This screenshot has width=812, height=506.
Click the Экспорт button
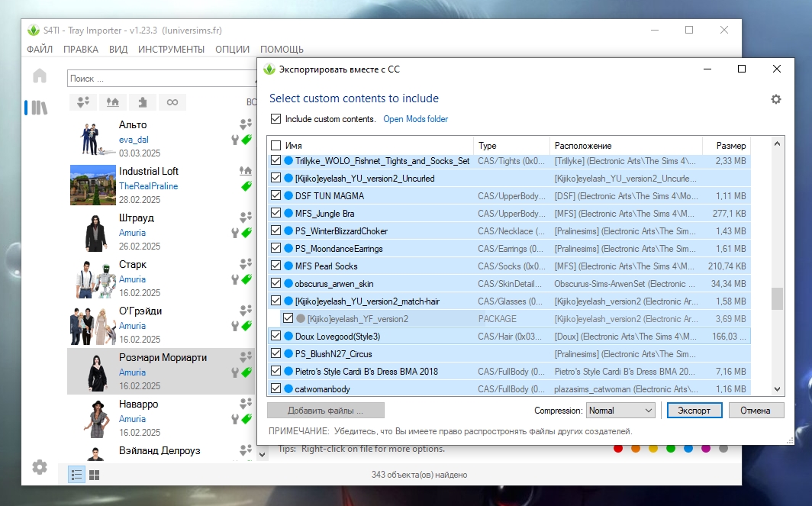[694, 410]
